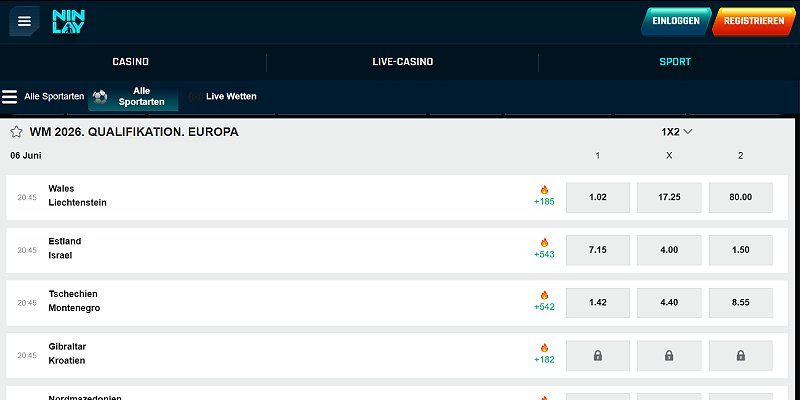
Task: Click the locked draw odds for Gibraltar vs Kroatien
Action: (669, 356)
